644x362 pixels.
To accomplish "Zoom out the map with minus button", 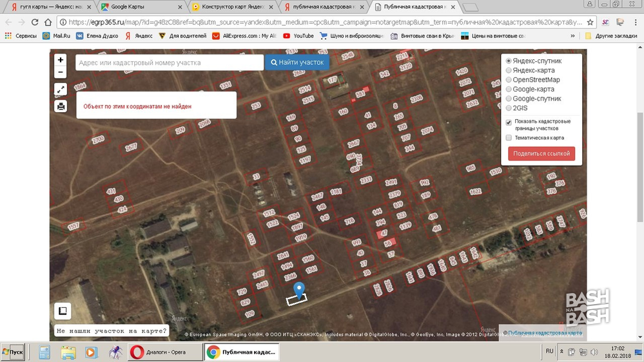I will pyautogui.click(x=61, y=72).
